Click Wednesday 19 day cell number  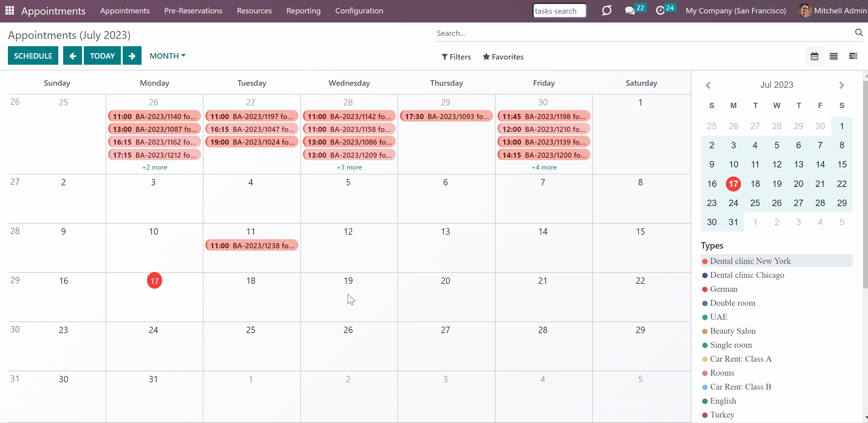point(348,280)
